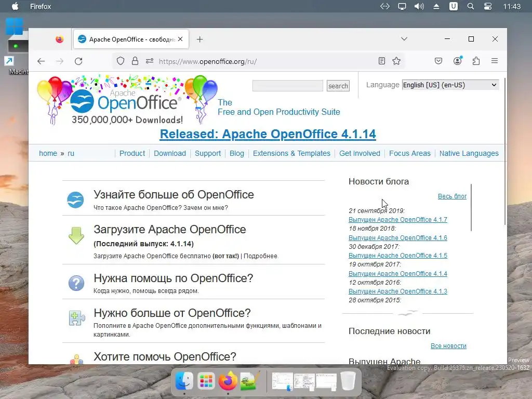
Task: Click the ru breadcrumb link
Action: [71, 153]
